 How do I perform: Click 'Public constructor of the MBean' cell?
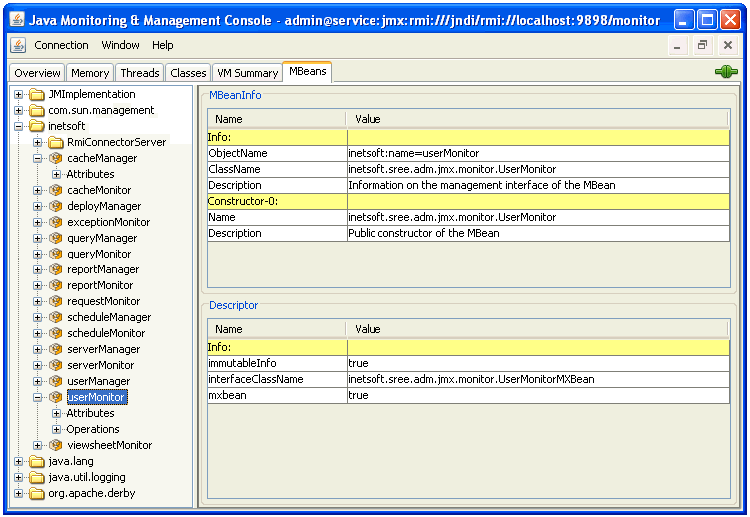(538, 233)
